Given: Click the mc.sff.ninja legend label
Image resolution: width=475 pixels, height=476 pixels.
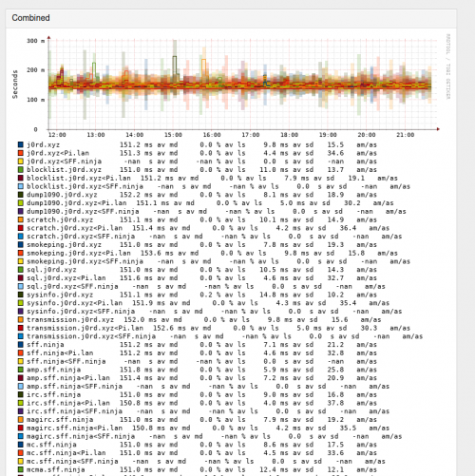Looking at the screenshot, I should point(51,445).
